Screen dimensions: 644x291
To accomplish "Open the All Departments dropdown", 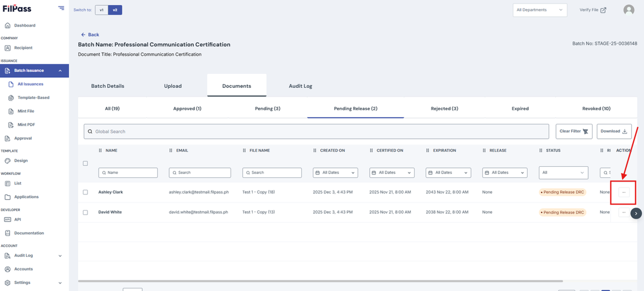I will pyautogui.click(x=540, y=10).
